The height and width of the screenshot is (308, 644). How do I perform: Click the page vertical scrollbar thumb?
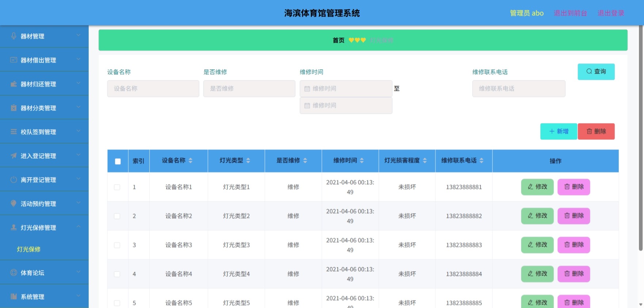point(640,138)
